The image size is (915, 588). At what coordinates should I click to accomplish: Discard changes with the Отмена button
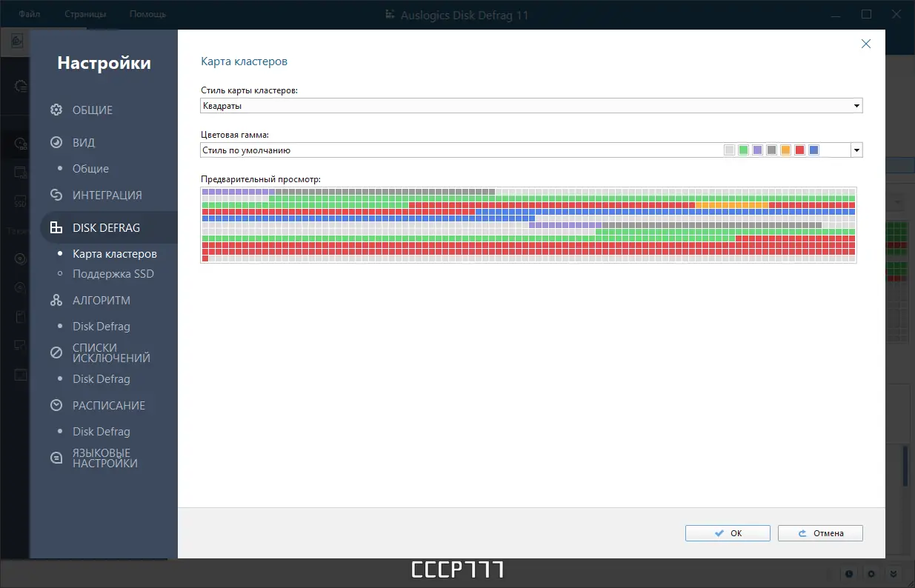coord(820,532)
